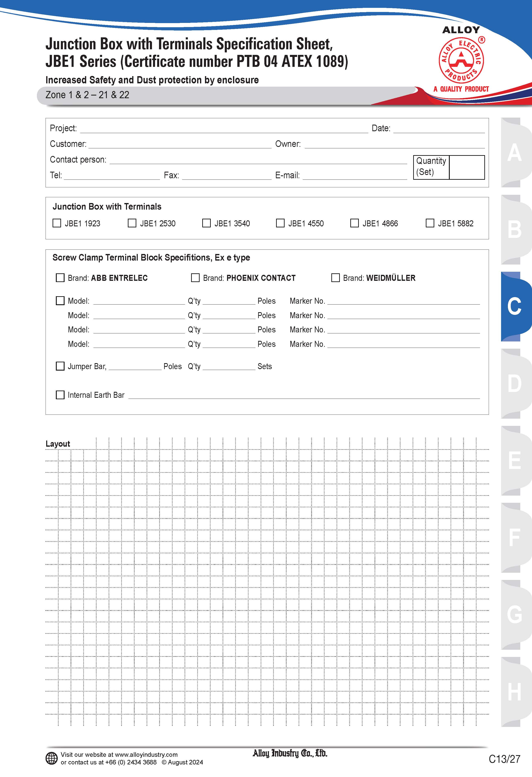
Task: Click the Jumper Bar Poles field
Action: [x=135, y=366]
